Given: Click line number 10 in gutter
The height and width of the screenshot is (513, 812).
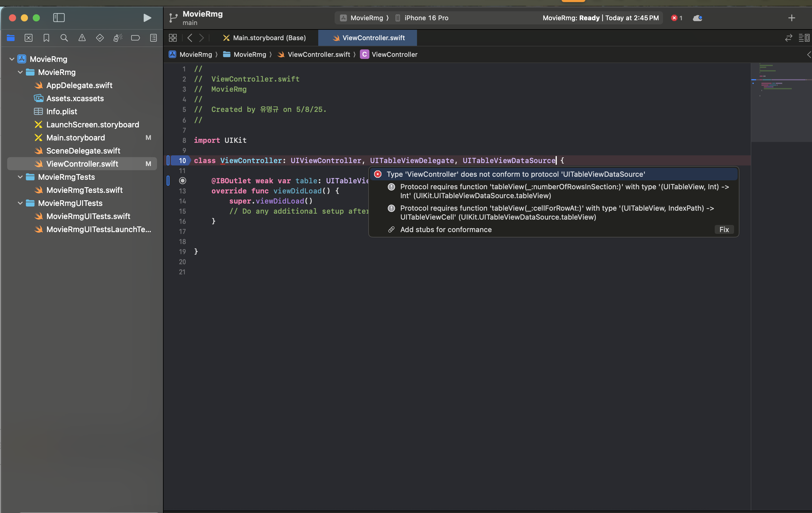Looking at the screenshot, I should click(182, 161).
